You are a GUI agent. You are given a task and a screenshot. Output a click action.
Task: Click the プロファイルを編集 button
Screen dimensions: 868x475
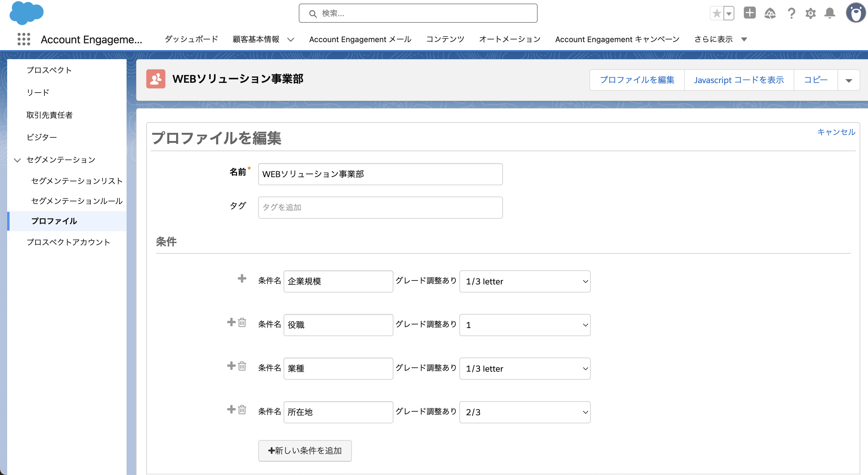[x=637, y=80]
